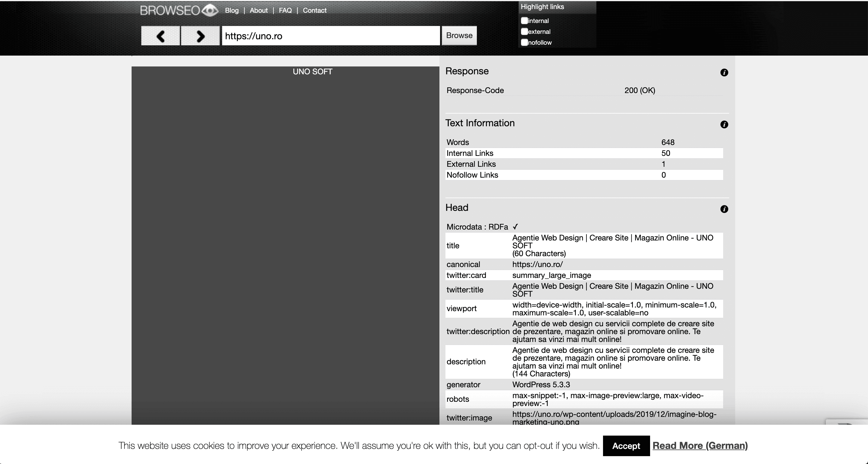Open the Contact menu item
This screenshot has height=464, width=868.
(314, 11)
